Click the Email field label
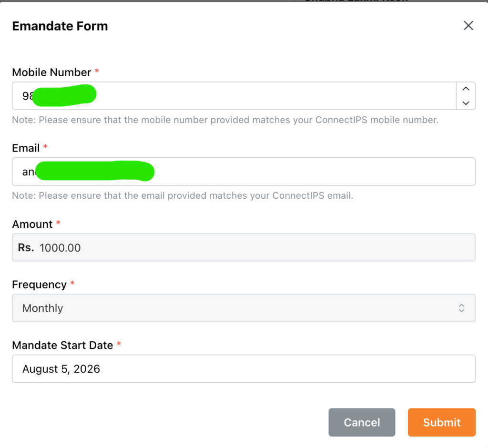 pos(26,148)
